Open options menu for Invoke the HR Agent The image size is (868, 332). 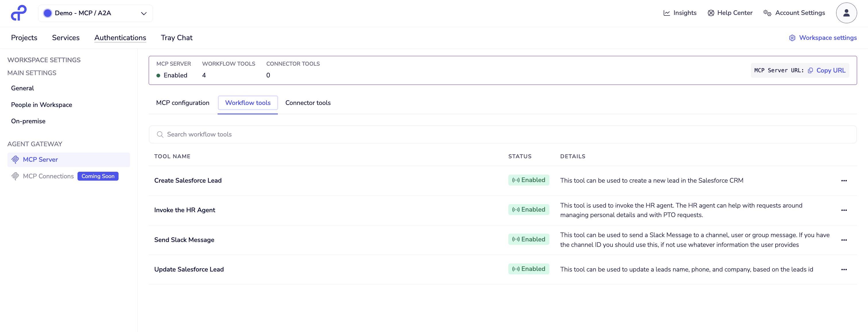click(844, 210)
